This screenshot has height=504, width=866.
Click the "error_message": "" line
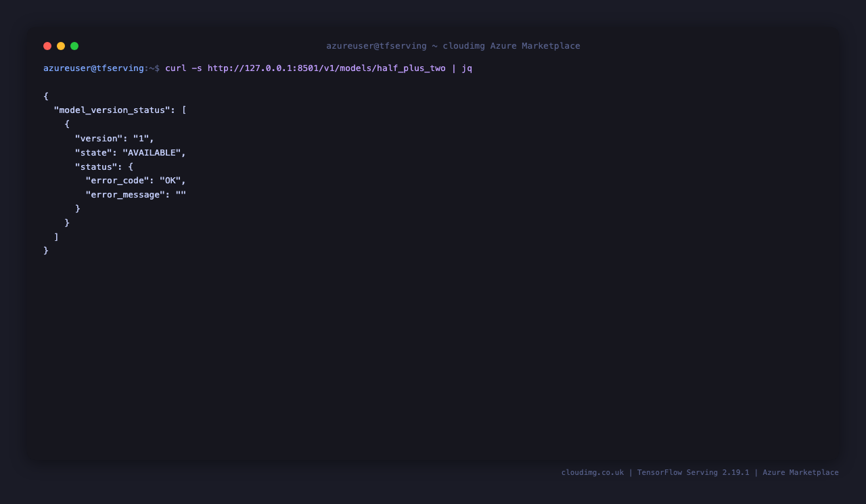tap(135, 195)
